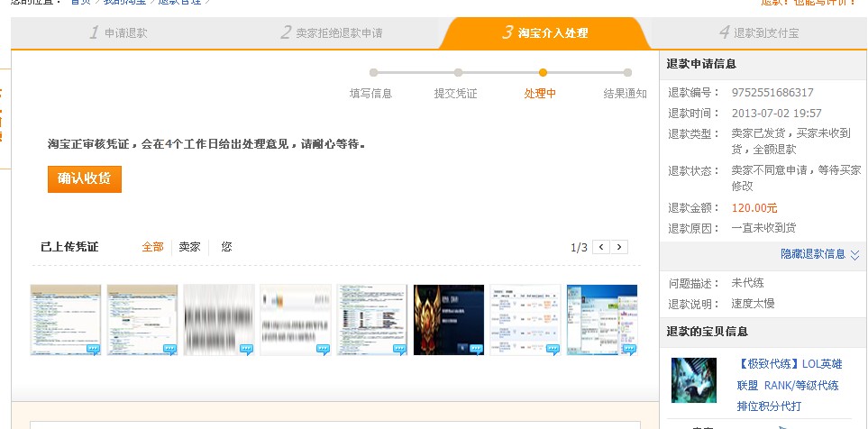Select the active 淘宝介入处理 step tab
Image resolution: width=868 pixels, height=429 pixels.
[x=545, y=32]
